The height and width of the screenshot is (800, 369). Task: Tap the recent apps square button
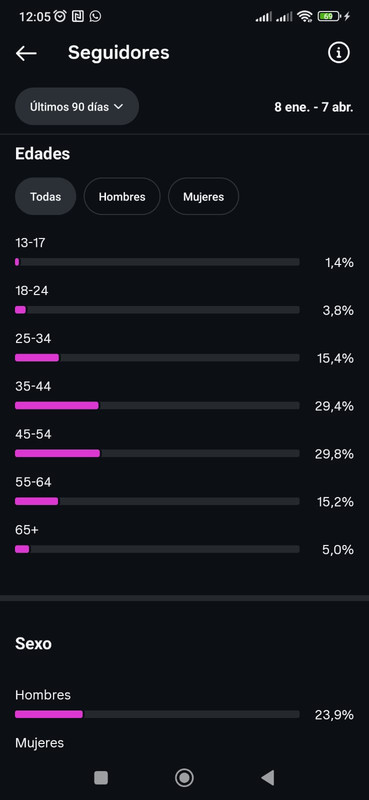[101, 778]
